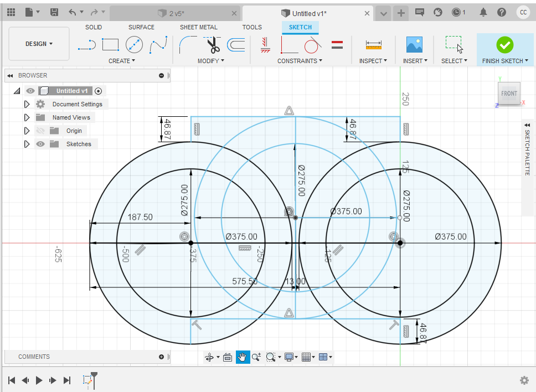Viewport: 536px width, 392px height.
Task: Open the Inspect dropdown menu
Action: (x=373, y=61)
